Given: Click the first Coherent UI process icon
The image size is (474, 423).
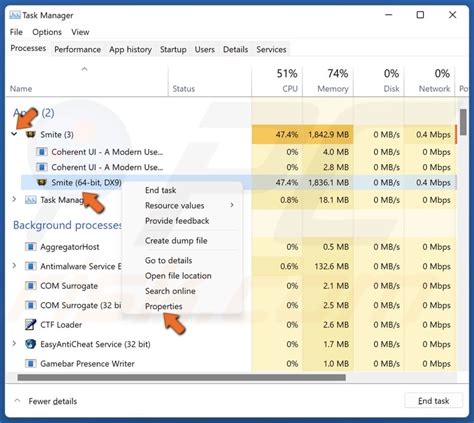Looking at the screenshot, I should [42, 152].
